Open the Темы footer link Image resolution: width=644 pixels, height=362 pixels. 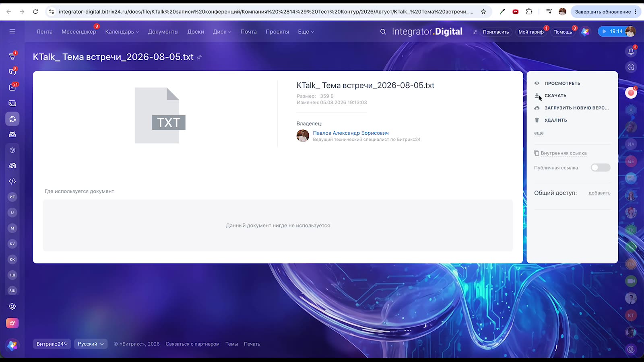point(231,344)
